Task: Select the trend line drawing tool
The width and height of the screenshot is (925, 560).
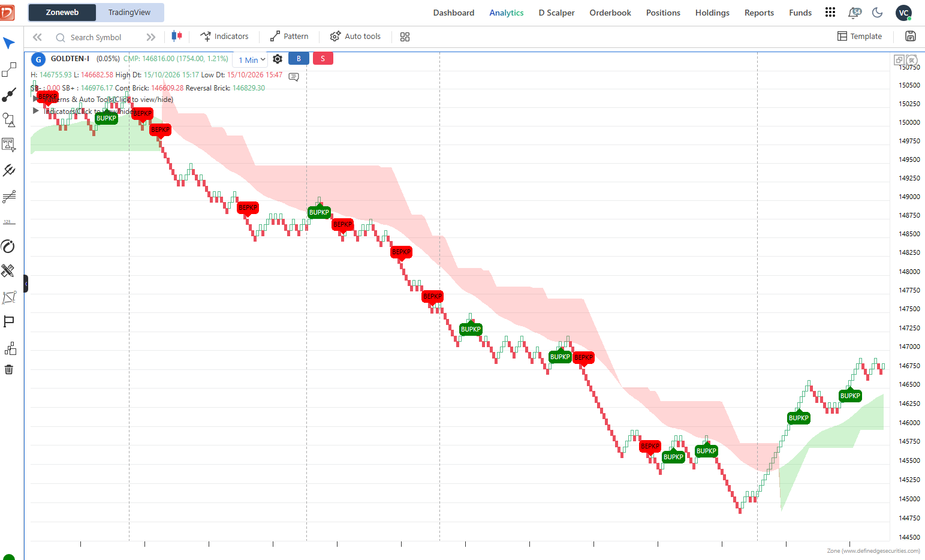Action: (9, 70)
